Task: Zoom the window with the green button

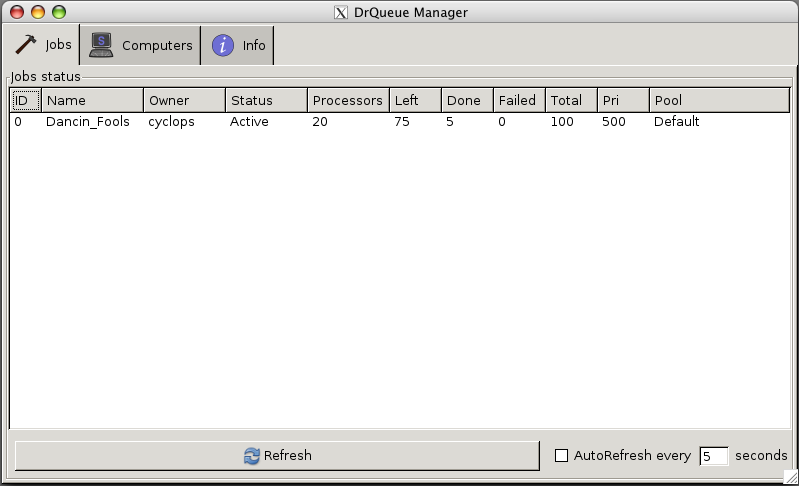Action: pos(59,12)
